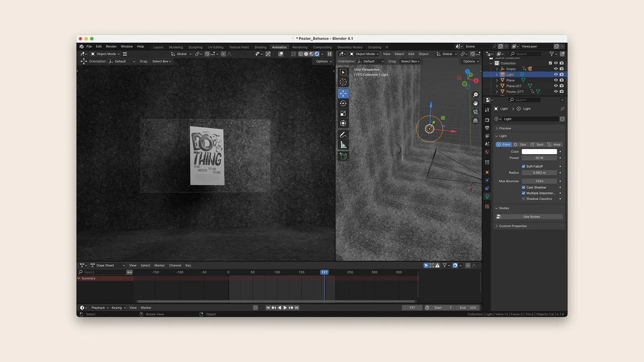Enable the Shadow Caustics checkbox
Screen dimensions: 644x362
click(524, 199)
